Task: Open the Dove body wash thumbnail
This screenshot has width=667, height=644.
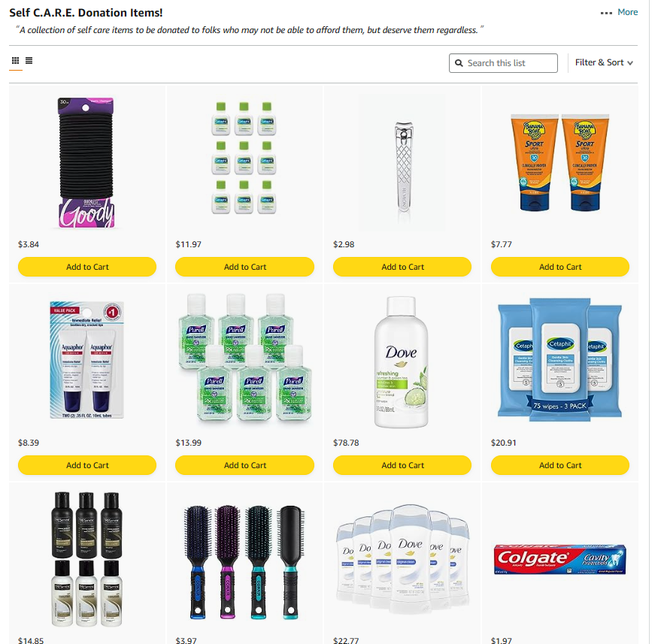Action: tap(402, 361)
